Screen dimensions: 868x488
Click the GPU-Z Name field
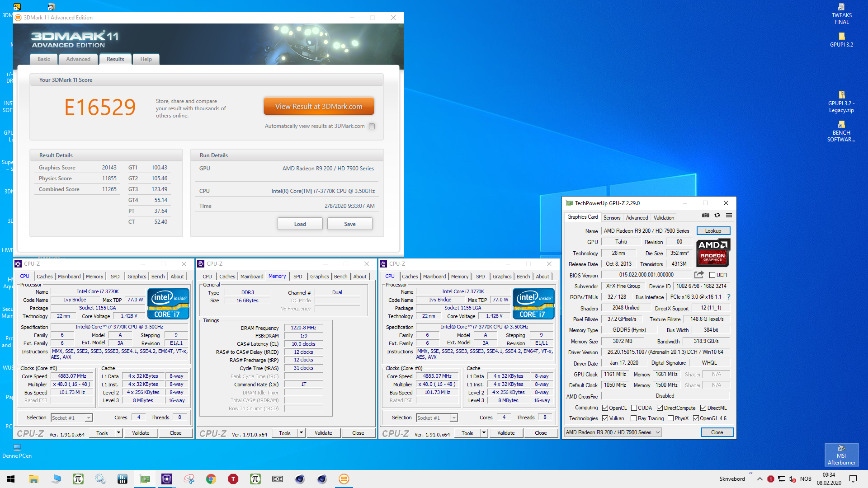pos(646,231)
